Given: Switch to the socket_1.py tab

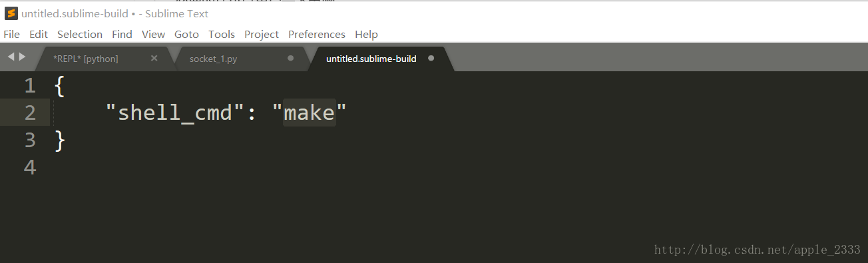Looking at the screenshot, I should [x=213, y=59].
